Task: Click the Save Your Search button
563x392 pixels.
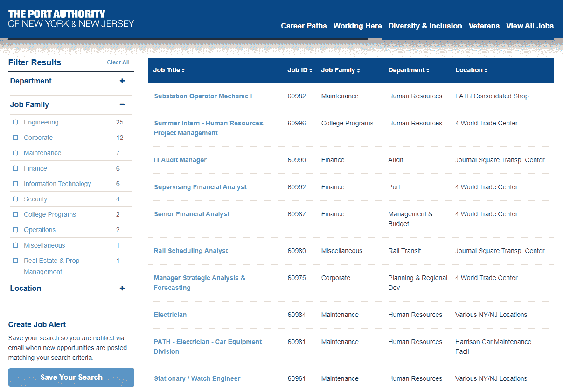Action: point(71,378)
